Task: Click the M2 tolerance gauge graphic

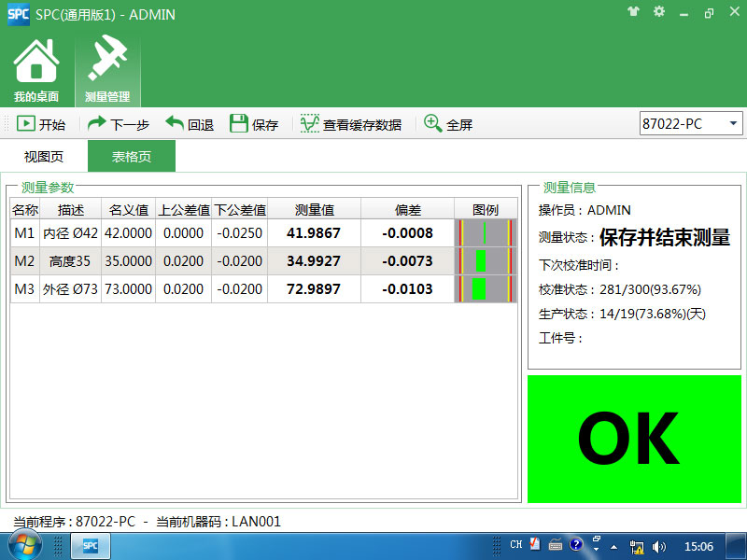Action: [x=486, y=261]
